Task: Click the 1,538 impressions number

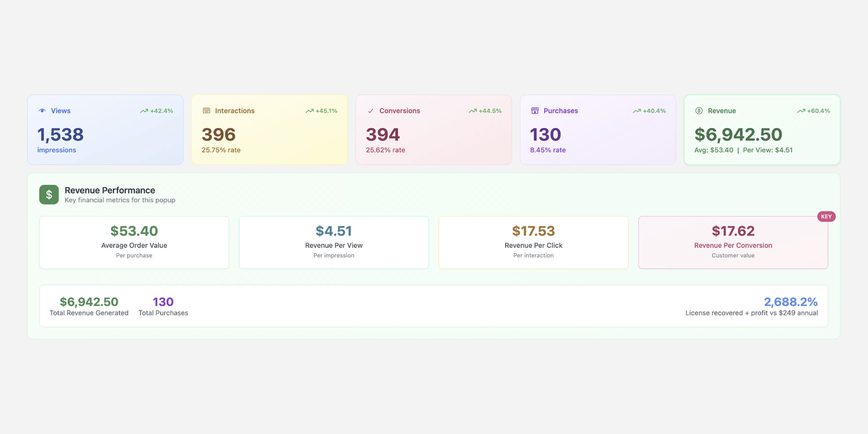Action: click(x=60, y=135)
